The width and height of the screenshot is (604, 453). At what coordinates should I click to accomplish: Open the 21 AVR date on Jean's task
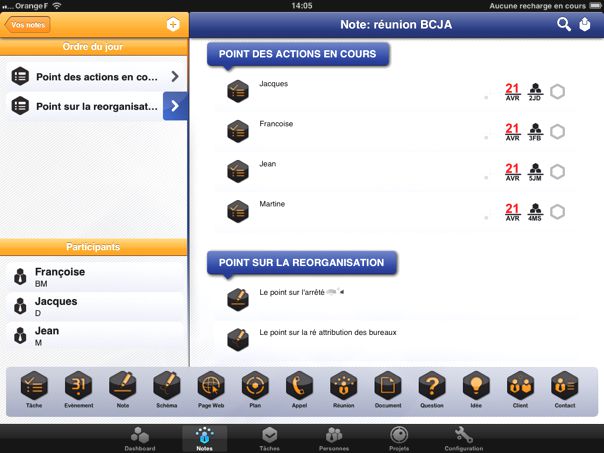(512, 171)
